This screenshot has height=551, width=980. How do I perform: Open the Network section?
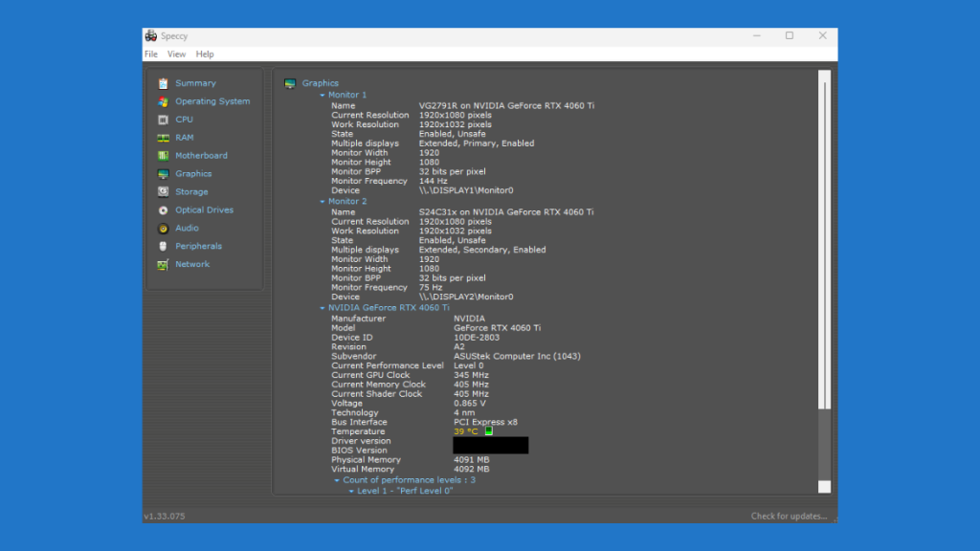[x=192, y=264]
